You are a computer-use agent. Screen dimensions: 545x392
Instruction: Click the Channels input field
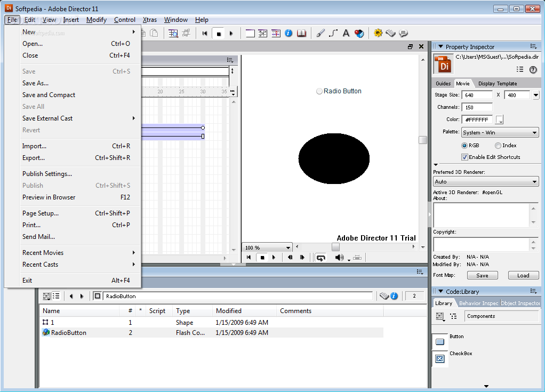click(477, 107)
